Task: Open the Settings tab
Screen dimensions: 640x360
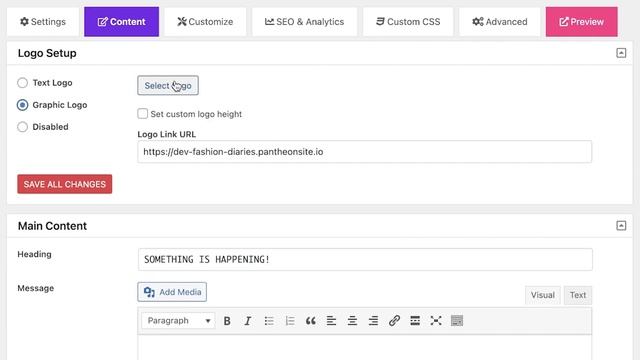Action: (x=43, y=22)
